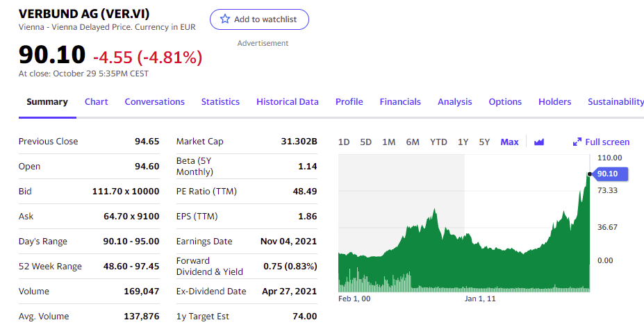The height and width of the screenshot is (336, 644).
Task: Click the Ask value 64.70 x 9100
Action: (131, 216)
